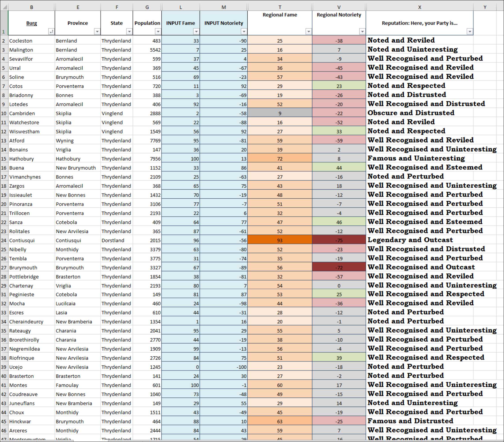Select 'Legendary and Outcast' reputation cell
Image resolution: width=504 pixels, height=442 pixels.
coord(420,241)
